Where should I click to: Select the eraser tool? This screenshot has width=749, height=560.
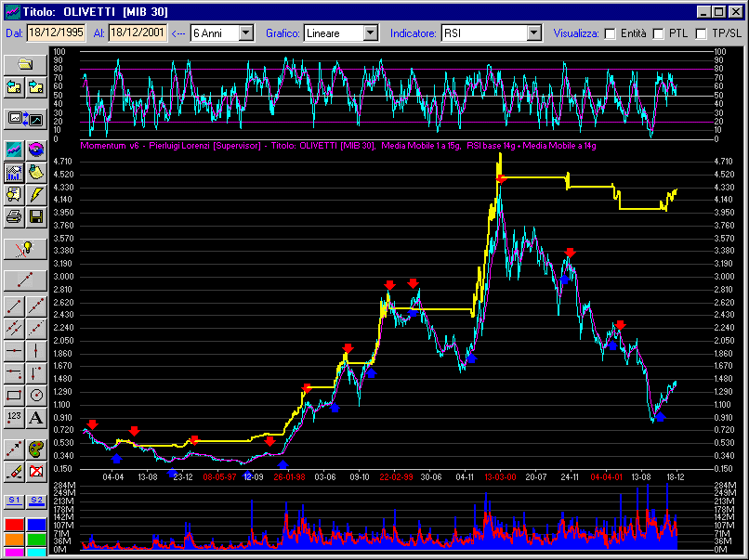[14, 471]
